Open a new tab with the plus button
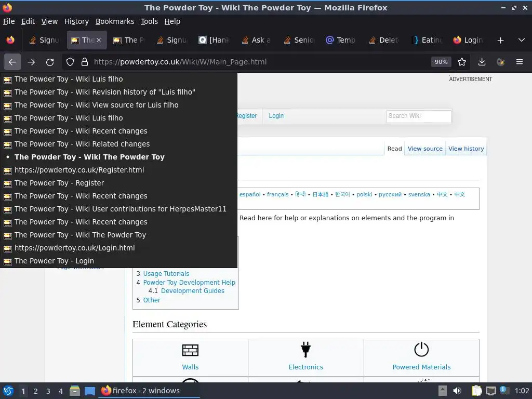The width and height of the screenshot is (532, 399). (x=500, y=41)
